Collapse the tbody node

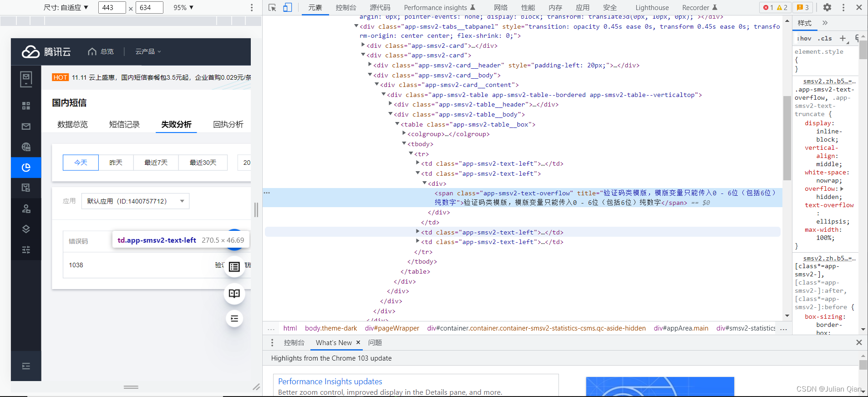point(404,143)
